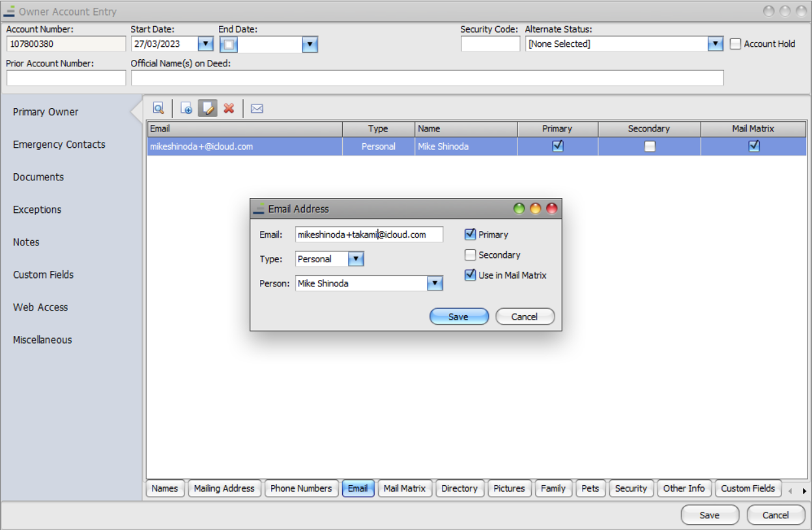Expand the Alternate Status dropdown
This screenshot has width=812, height=530.
point(716,44)
